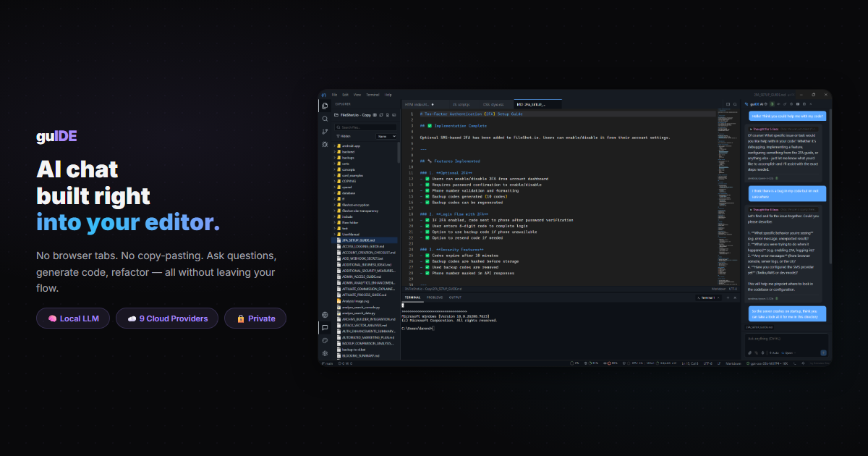Click the errors and warnings counter in the status bar
868x456 pixels.
(345, 363)
